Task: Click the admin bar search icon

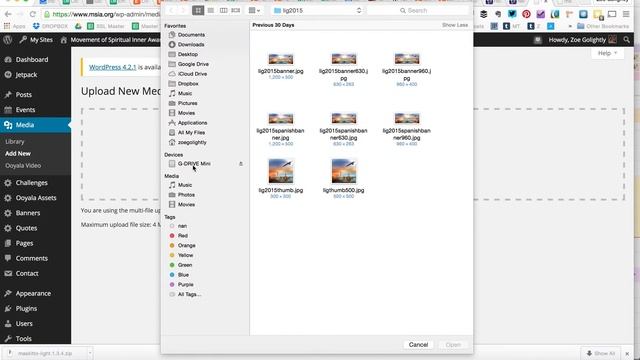Action: [626, 40]
